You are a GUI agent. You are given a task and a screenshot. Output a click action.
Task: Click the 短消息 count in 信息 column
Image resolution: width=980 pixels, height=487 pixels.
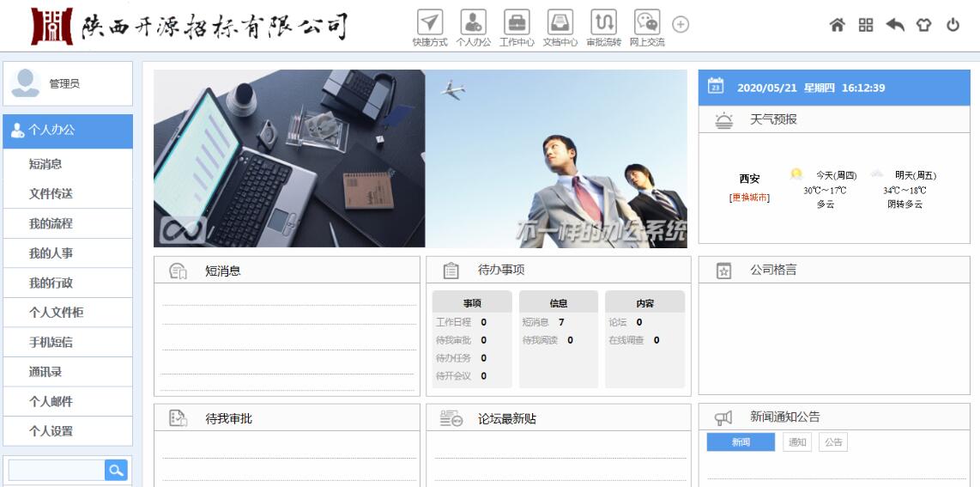pyautogui.click(x=561, y=323)
